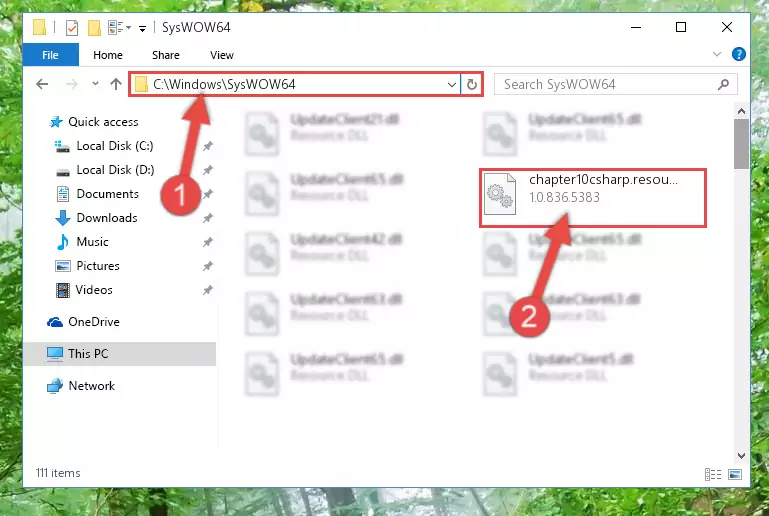Open Pictures in the sidebar
The width and height of the screenshot is (769, 516).
(87, 266)
